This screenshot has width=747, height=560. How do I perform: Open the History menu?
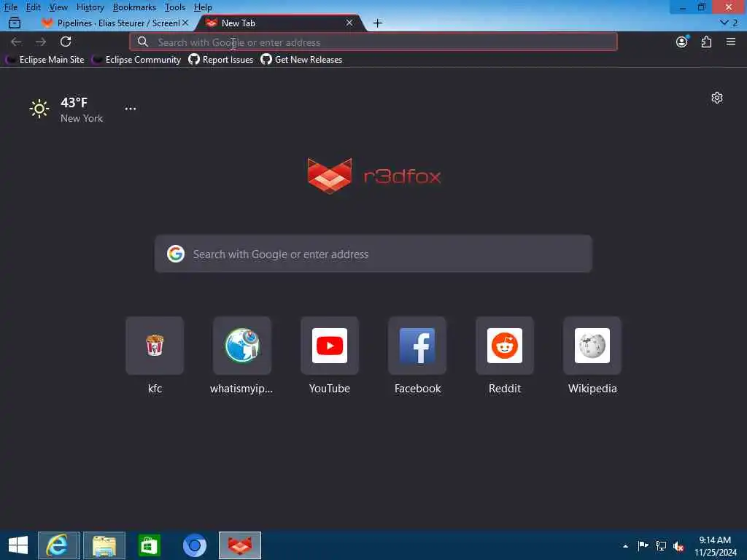tap(90, 7)
